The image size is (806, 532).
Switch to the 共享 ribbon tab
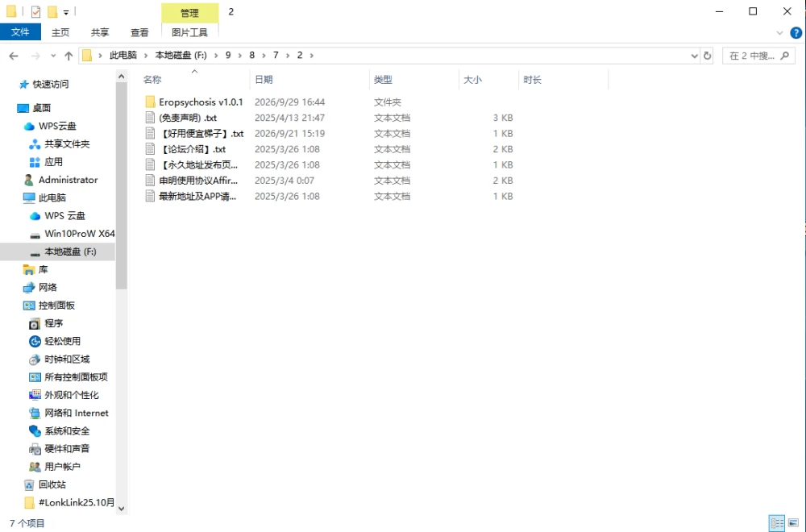[x=100, y=32]
